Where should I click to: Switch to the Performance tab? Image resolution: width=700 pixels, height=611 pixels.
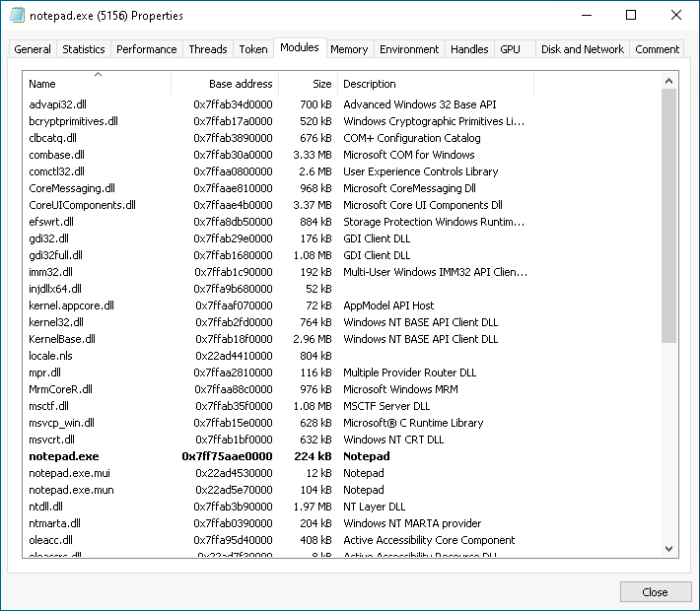click(147, 49)
